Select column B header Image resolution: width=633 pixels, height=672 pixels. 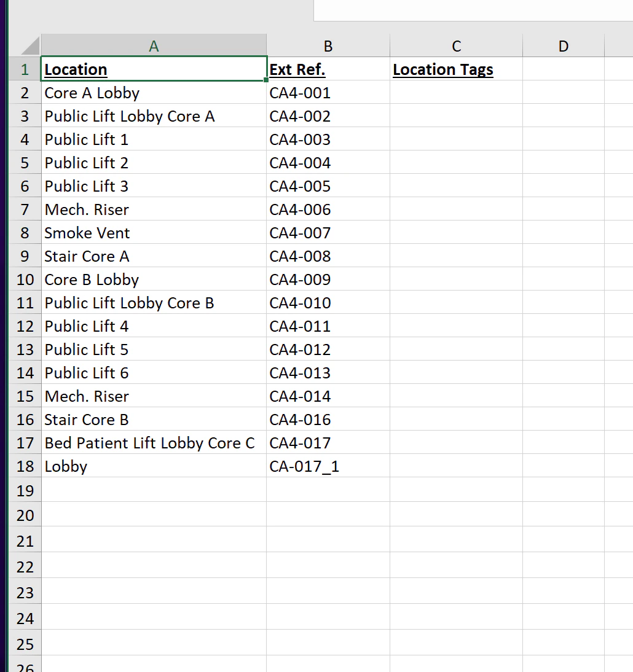(328, 45)
